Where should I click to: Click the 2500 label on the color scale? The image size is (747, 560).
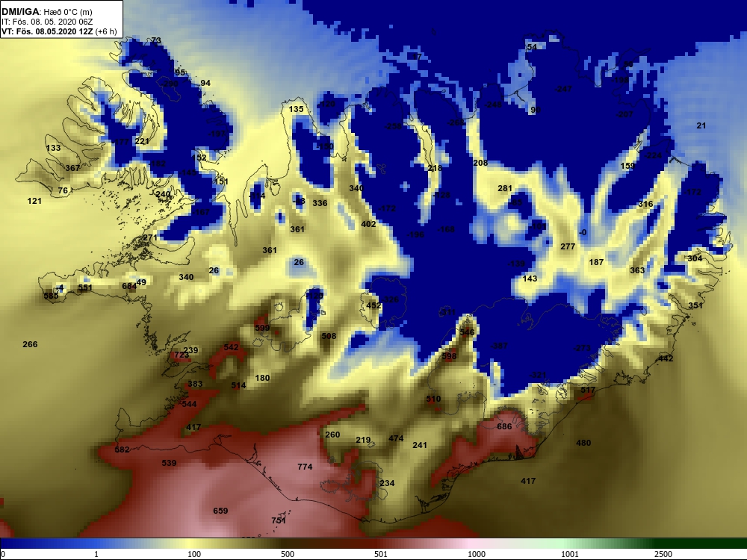[663, 554]
